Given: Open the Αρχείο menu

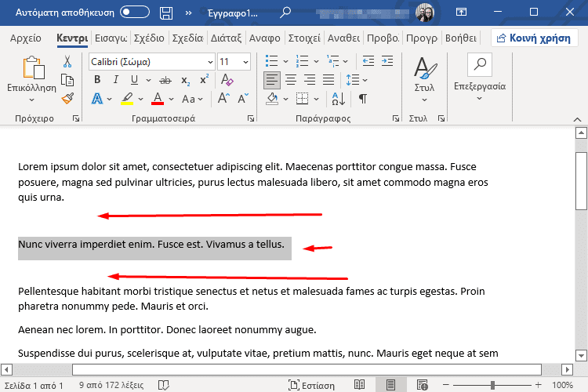Looking at the screenshot, I should pos(26,38).
